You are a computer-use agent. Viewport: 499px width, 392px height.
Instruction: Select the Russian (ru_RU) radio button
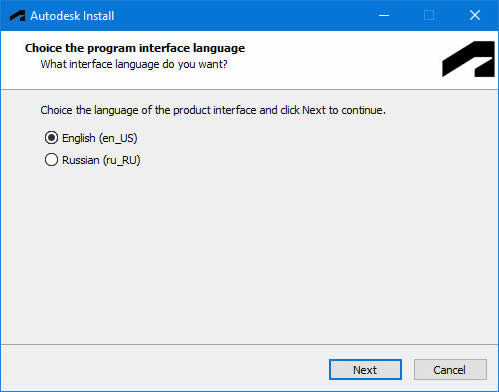[x=51, y=160]
